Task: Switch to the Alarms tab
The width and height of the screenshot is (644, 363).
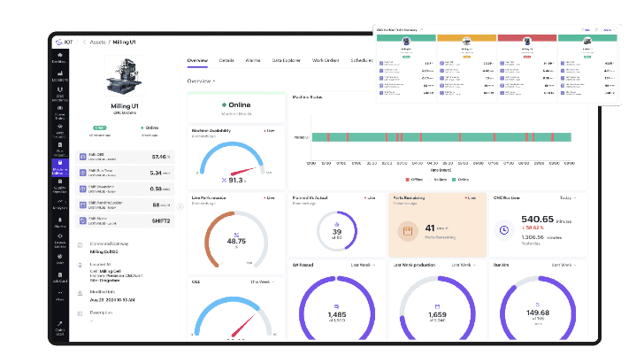Action: point(253,60)
